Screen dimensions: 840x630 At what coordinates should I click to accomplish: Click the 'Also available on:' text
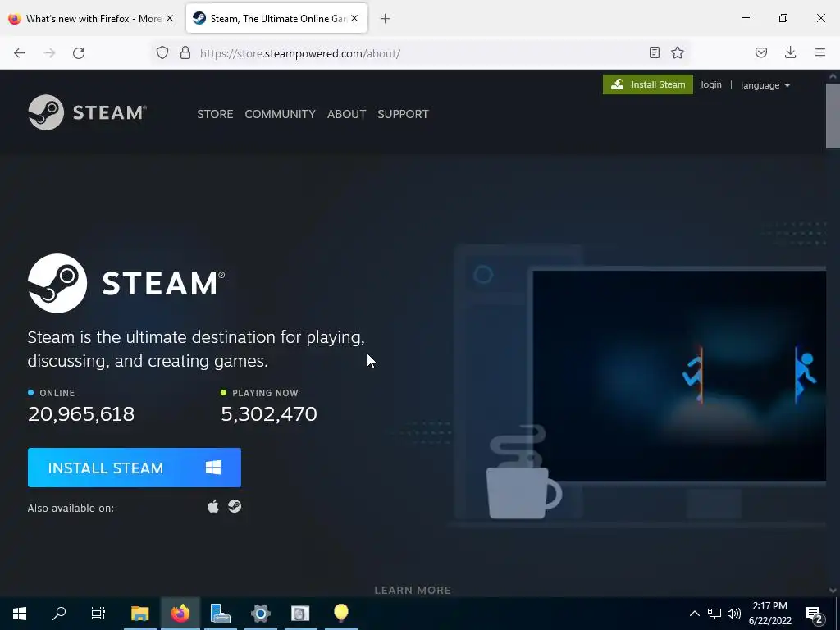pos(71,508)
